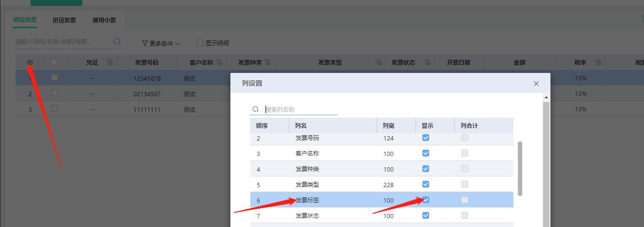Uncheck 显示 checkbox for 发票种类
Image resolution: width=644 pixels, height=227 pixels.
point(426,169)
